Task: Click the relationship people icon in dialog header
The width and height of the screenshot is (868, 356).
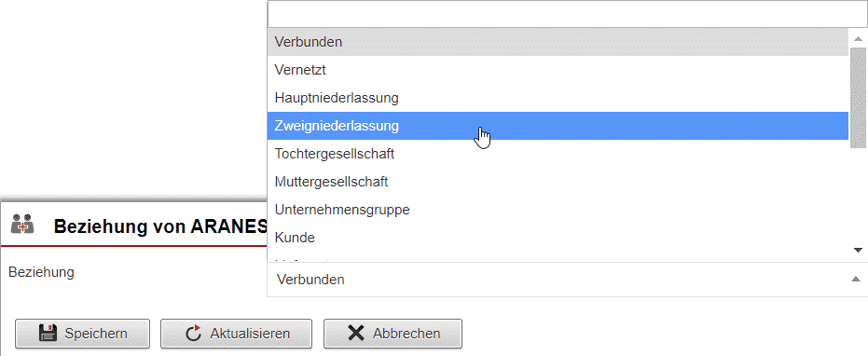Action: 22,223
